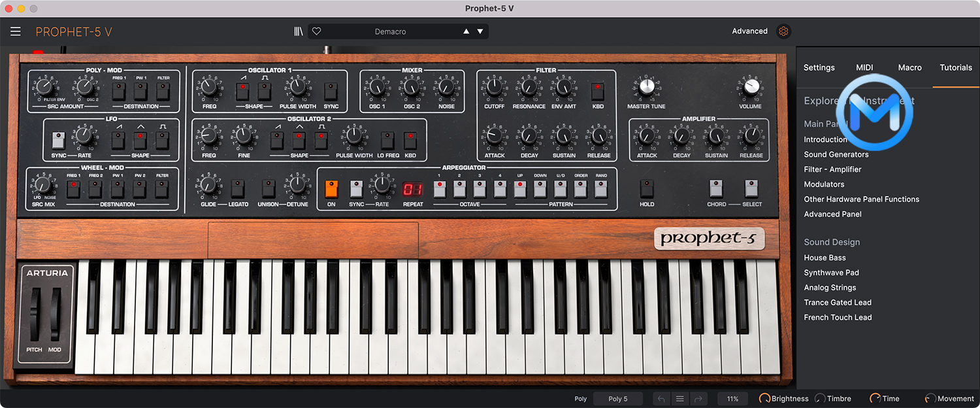This screenshot has height=408, width=980.
Task: Enable the arpeggiator ON button
Action: pyautogui.click(x=331, y=190)
